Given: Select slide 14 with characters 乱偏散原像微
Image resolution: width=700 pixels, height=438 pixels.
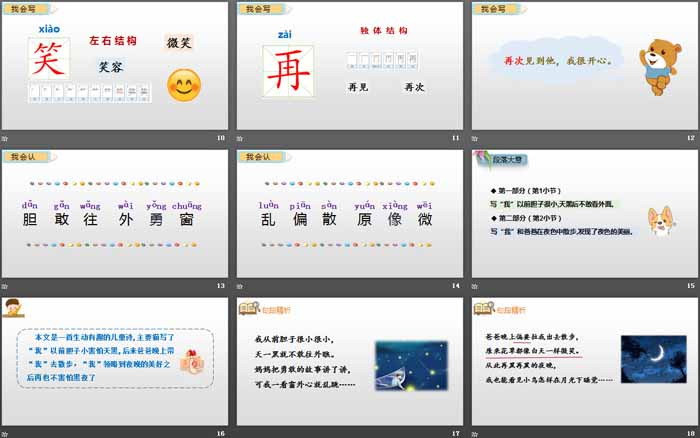Looking at the screenshot, I should click(349, 215).
